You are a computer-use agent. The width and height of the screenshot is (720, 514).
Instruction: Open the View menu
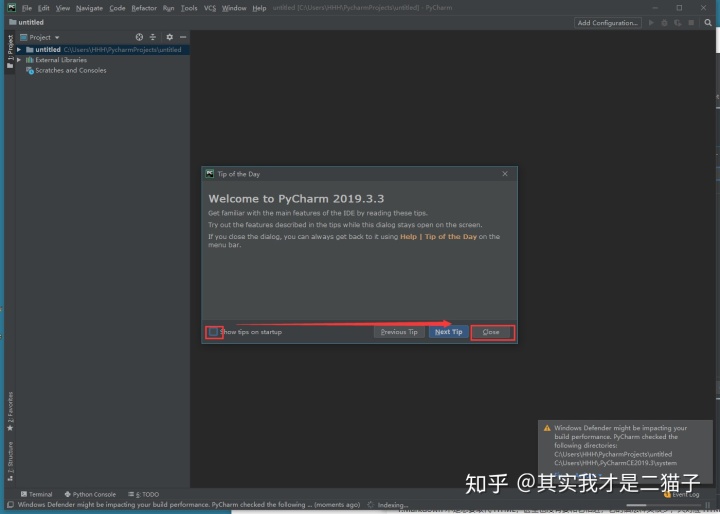[63, 8]
